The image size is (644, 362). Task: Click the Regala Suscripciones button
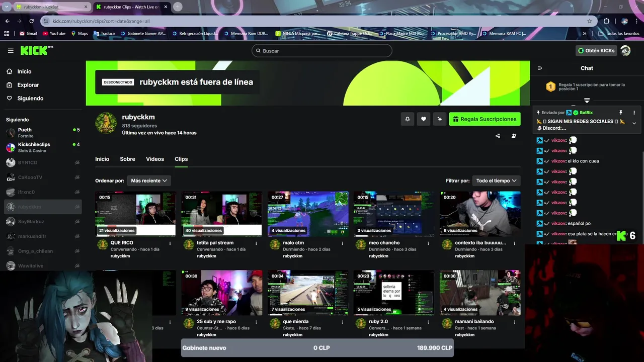coord(485,119)
